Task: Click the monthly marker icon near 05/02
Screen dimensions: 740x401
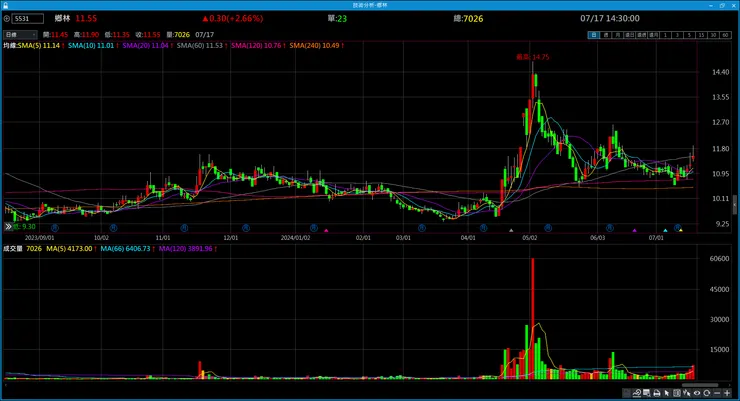Action: [547, 228]
